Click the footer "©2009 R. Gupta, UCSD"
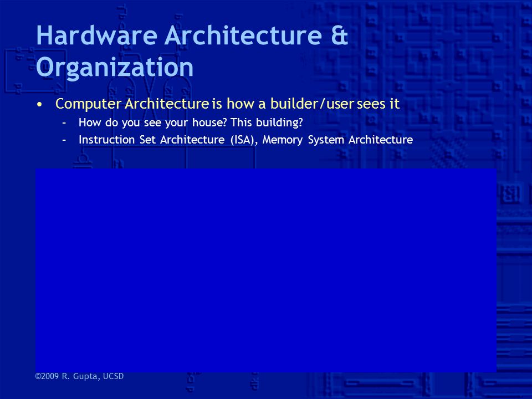This screenshot has width=532, height=399. coord(79,376)
